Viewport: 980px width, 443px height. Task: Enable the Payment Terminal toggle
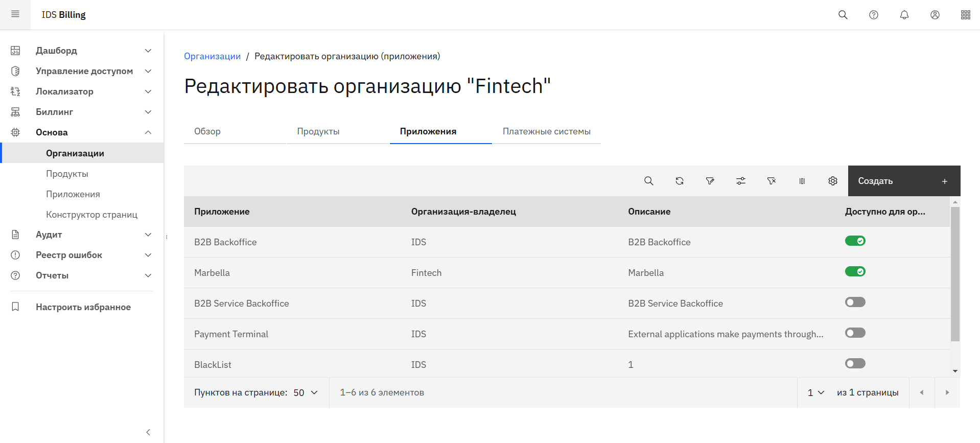pyautogui.click(x=855, y=333)
